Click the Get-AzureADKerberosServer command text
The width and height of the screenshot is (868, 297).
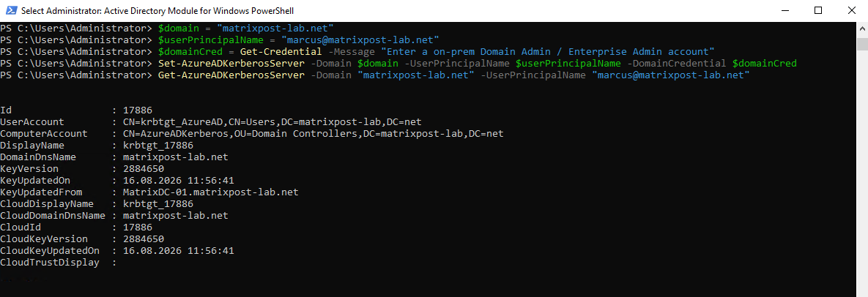point(231,75)
